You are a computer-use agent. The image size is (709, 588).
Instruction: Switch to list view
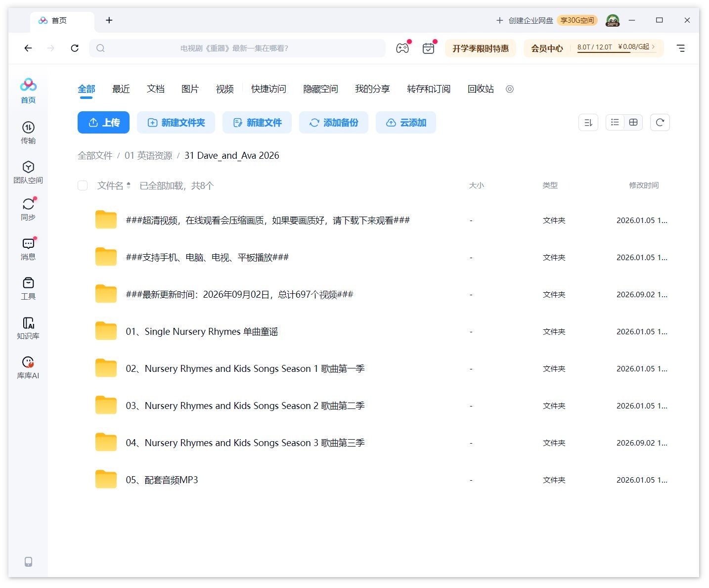pyautogui.click(x=615, y=123)
